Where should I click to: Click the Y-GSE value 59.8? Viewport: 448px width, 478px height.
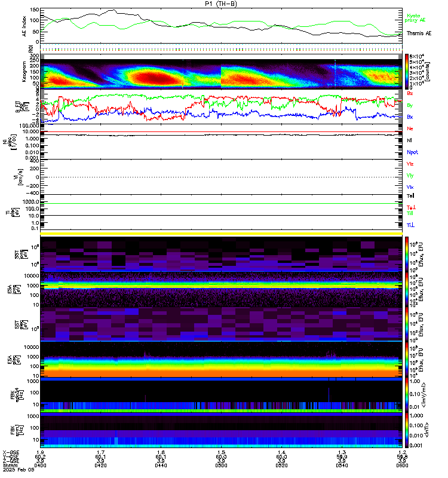tap(402, 457)
